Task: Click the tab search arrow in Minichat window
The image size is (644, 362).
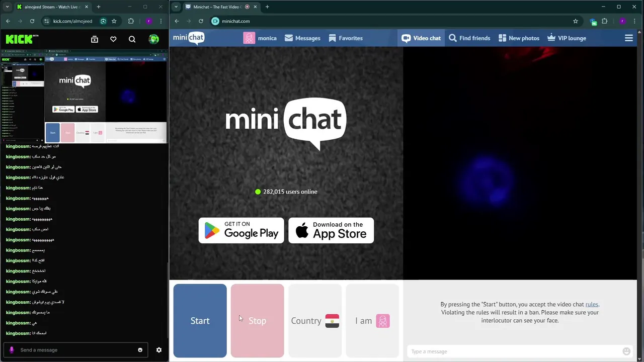Action: pyautogui.click(x=176, y=7)
